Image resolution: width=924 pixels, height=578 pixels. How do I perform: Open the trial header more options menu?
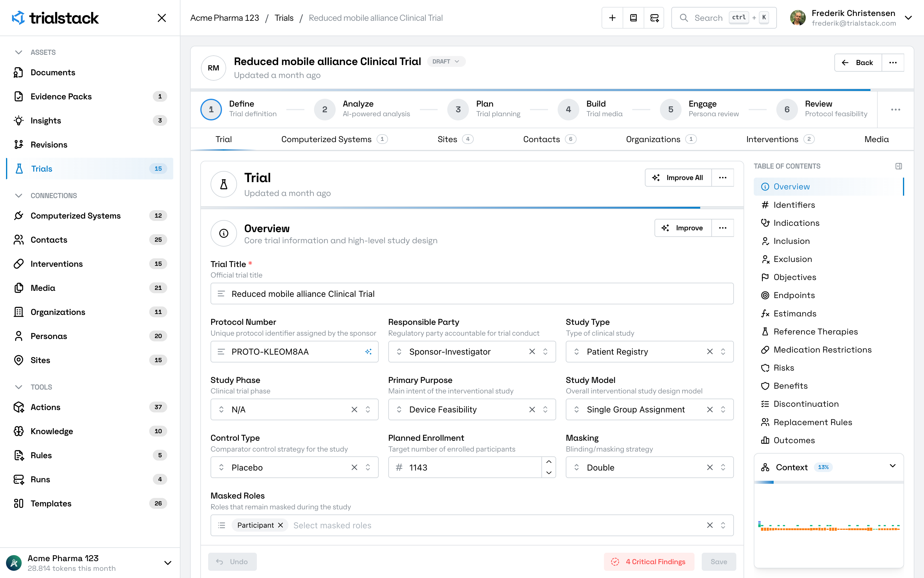pos(893,63)
